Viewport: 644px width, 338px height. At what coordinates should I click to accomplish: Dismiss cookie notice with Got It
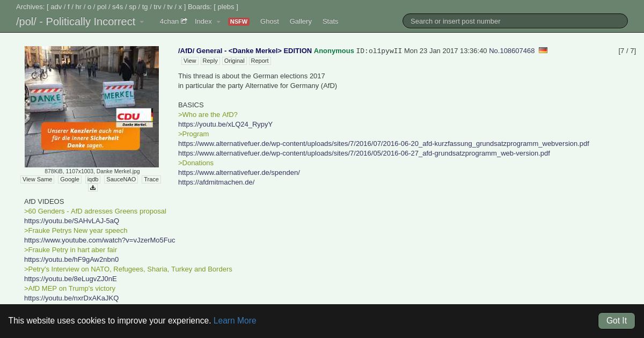tap(617, 321)
